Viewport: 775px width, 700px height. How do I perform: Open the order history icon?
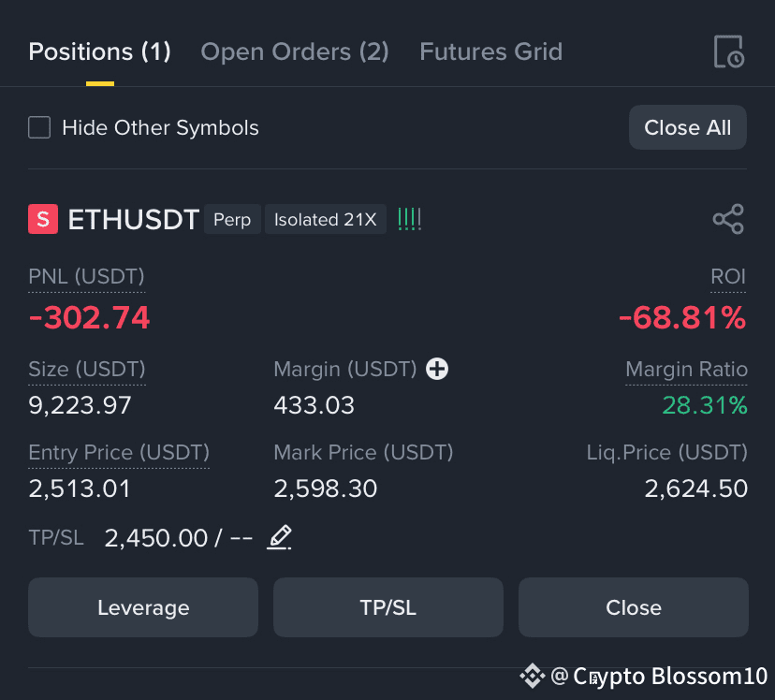pyautogui.click(x=728, y=51)
